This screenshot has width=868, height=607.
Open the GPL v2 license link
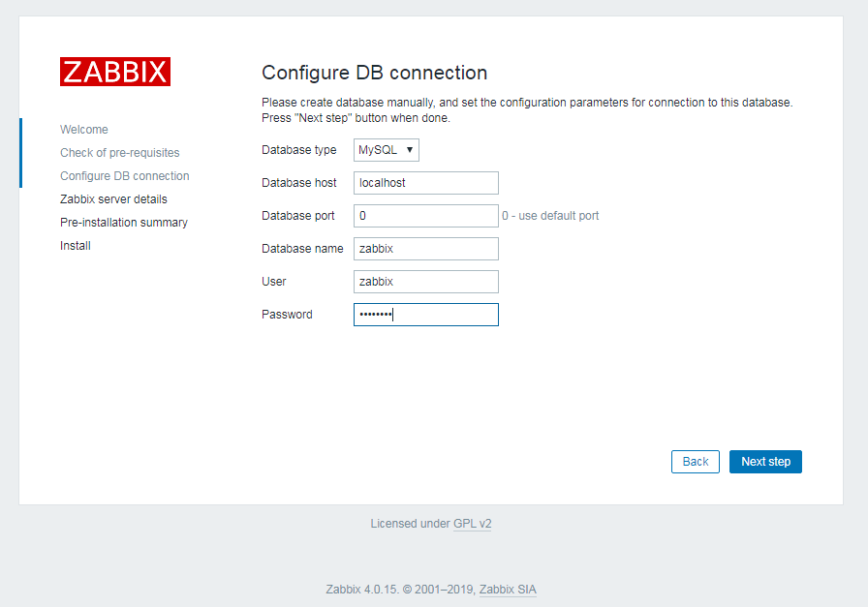point(473,523)
